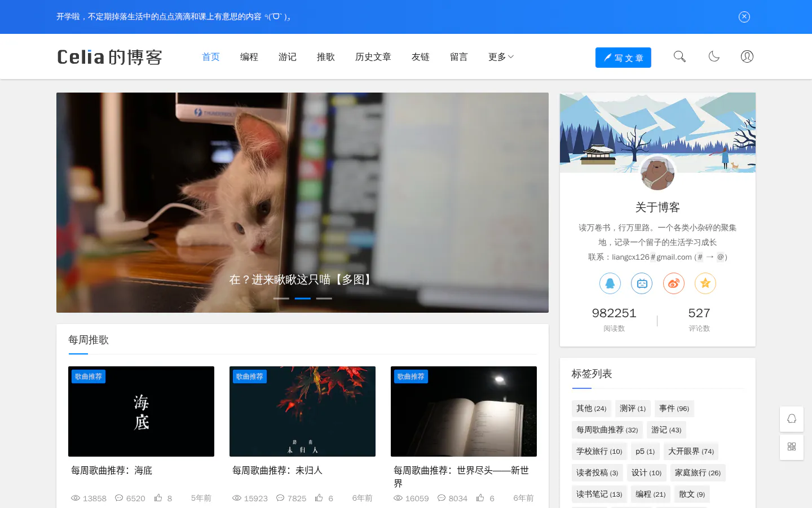Click comment icon on 海底 post

[x=119, y=498]
